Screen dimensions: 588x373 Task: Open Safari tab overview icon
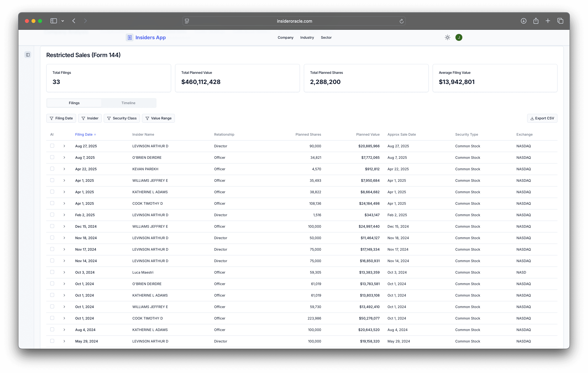(560, 21)
